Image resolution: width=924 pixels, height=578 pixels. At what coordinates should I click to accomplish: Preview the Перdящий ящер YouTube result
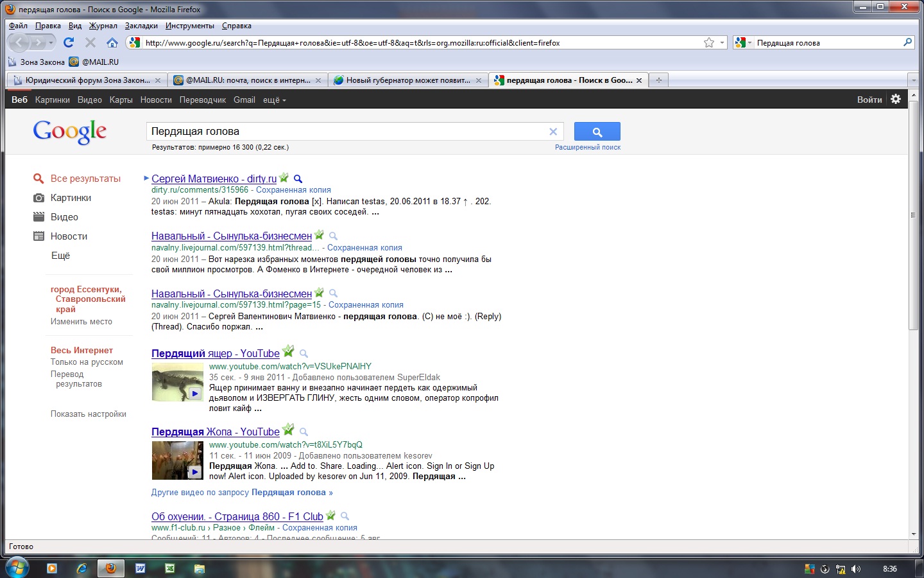click(x=304, y=354)
